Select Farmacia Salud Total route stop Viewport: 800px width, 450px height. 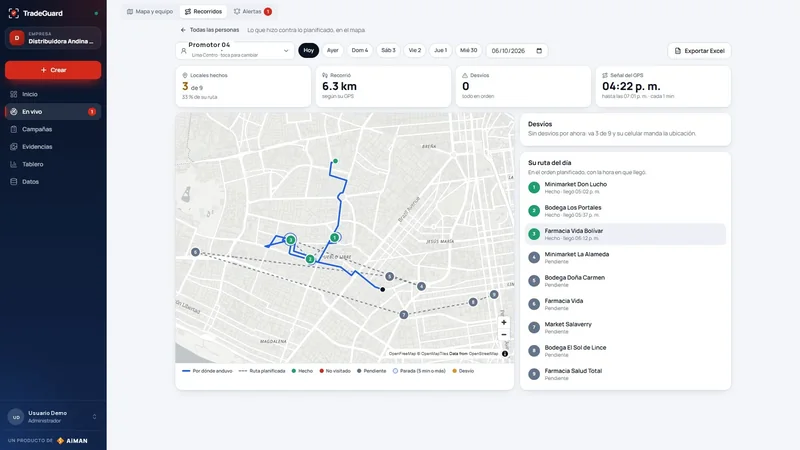[626, 374]
